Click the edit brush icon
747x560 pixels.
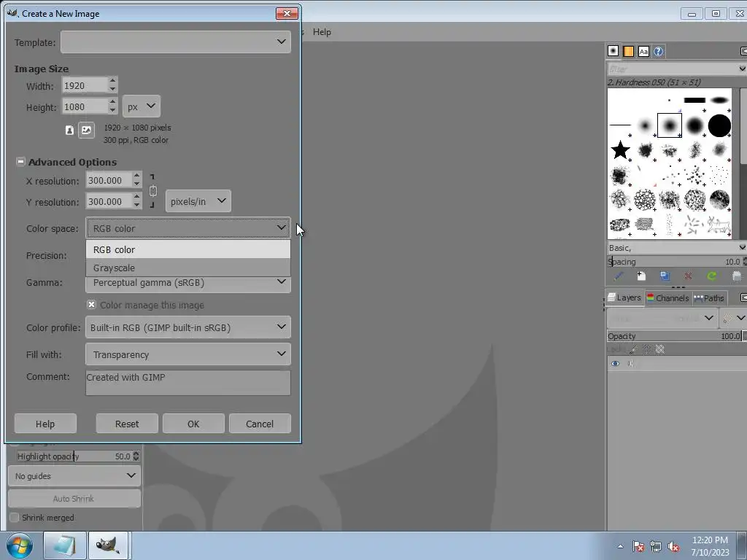pyautogui.click(x=619, y=276)
